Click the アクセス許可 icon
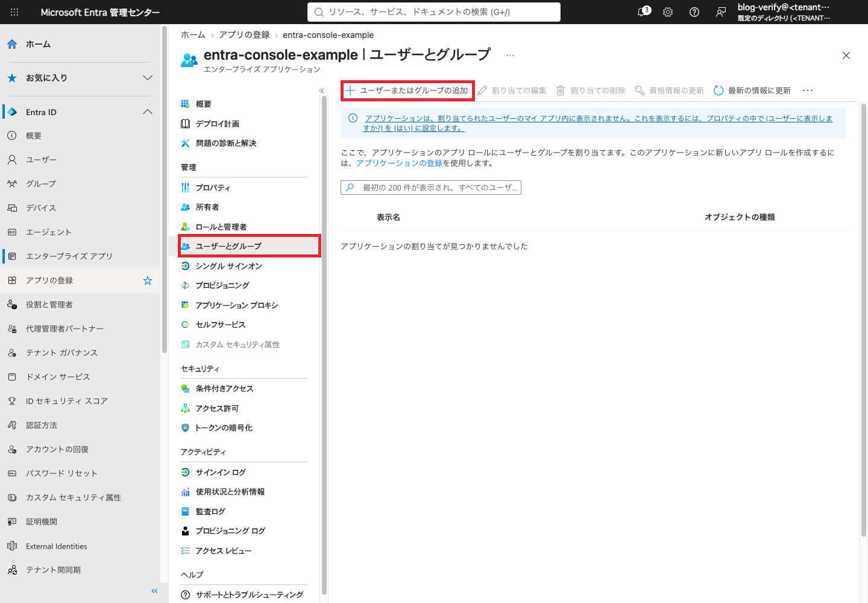This screenshot has width=868, height=603. [186, 408]
